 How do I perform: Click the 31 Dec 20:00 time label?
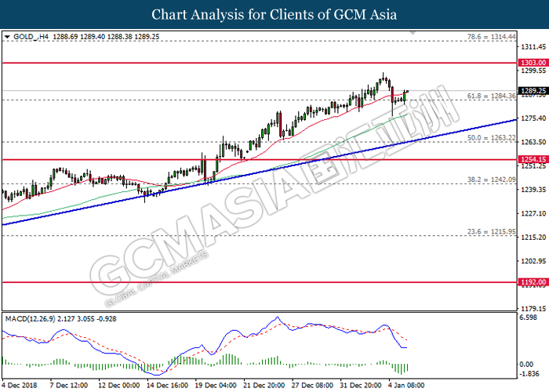pyautogui.click(x=360, y=386)
